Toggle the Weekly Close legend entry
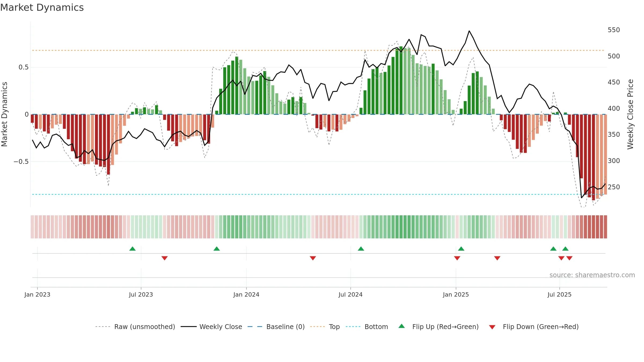Image resolution: width=644 pixels, height=362 pixels. pos(211,327)
